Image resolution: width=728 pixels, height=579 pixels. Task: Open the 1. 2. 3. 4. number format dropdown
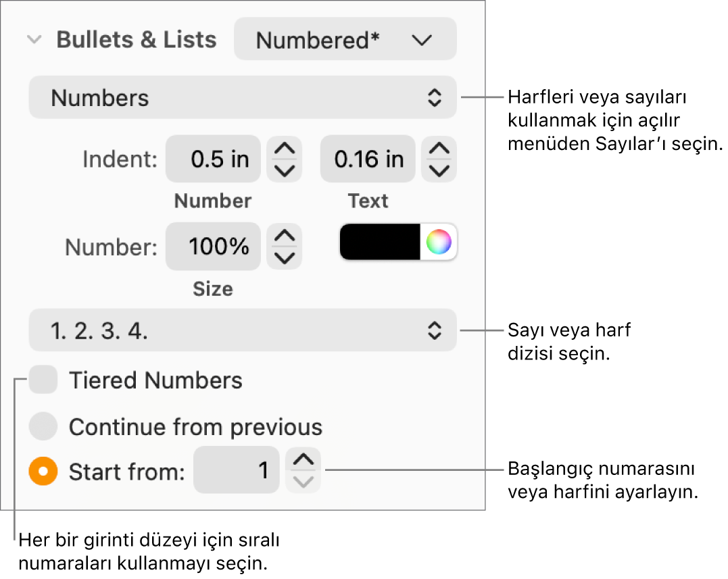coord(242,330)
